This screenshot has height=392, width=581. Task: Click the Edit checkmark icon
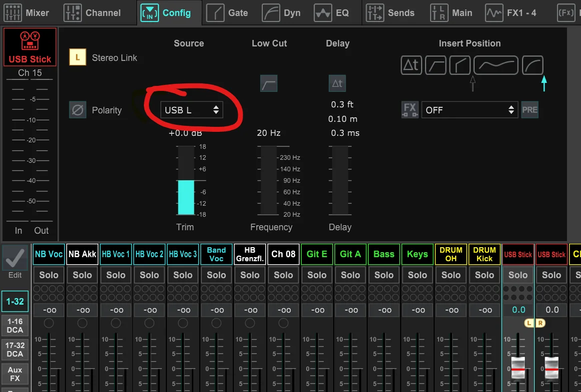15,258
